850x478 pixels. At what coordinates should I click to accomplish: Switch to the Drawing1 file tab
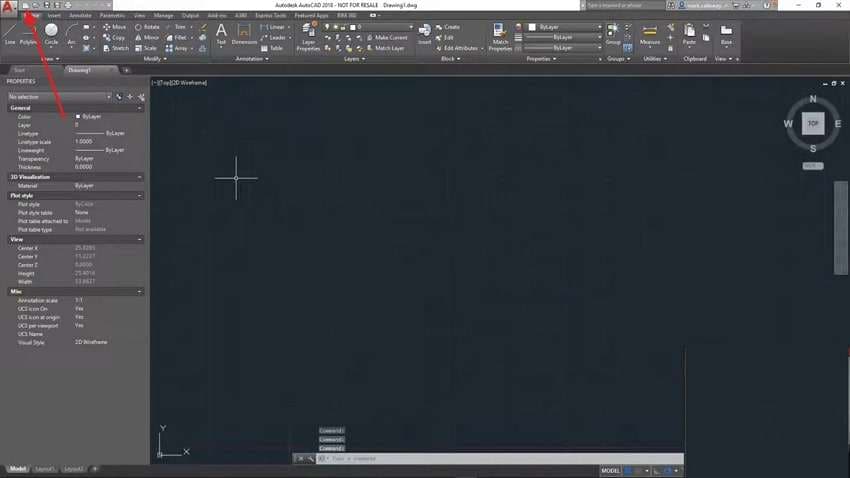click(x=91, y=70)
